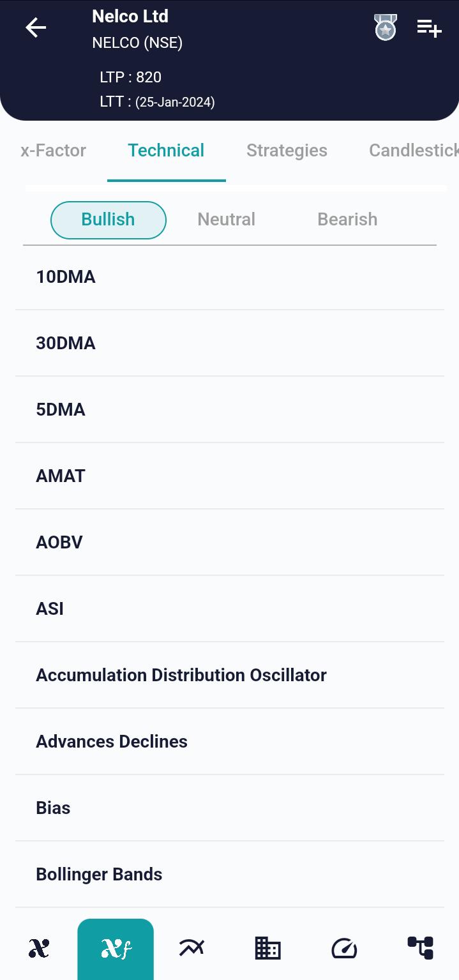459x980 pixels.
Task: Keep the Bullish filter selected
Action: [108, 219]
